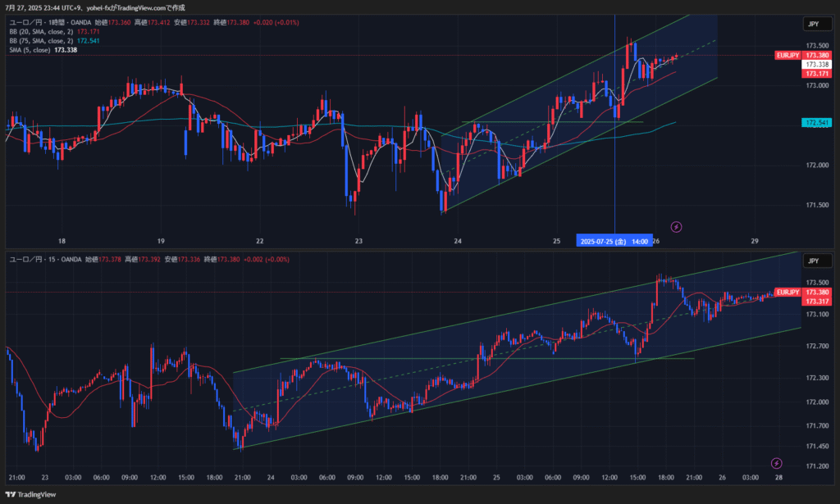The width and height of the screenshot is (840, 504).
Task: Click the 173.317 price tag in lower chart
Action: tap(815, 302)
